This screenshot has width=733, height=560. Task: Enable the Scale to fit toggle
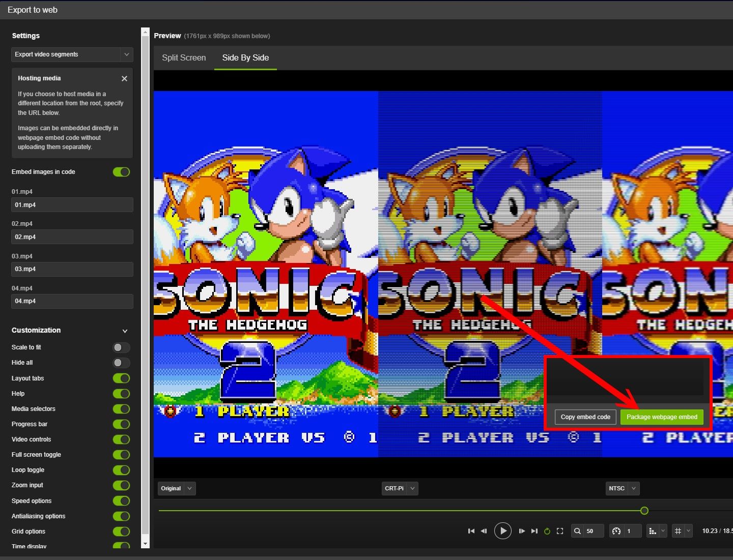click(x=121, y=347)
